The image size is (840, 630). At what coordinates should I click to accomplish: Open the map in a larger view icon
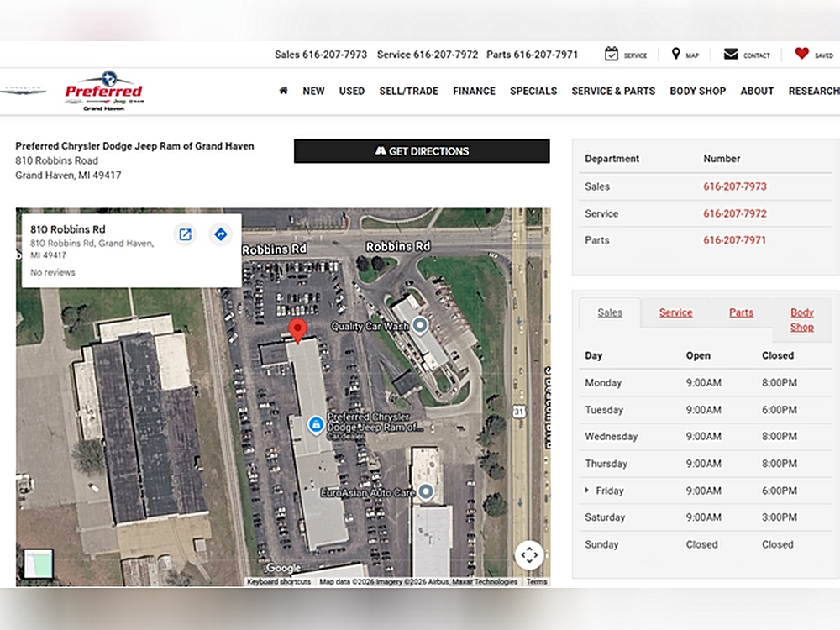[x=186, y=234]
